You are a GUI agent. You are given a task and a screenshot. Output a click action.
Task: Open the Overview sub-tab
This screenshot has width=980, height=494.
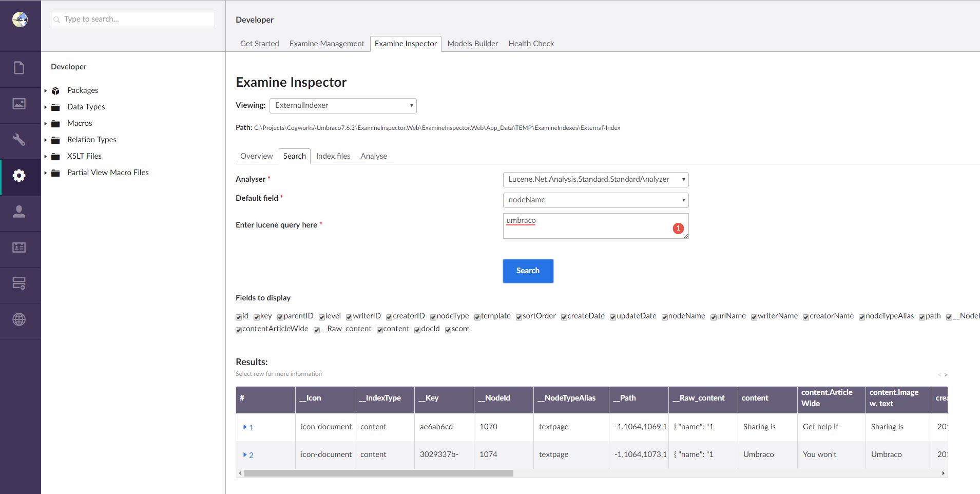pos(257,156)
